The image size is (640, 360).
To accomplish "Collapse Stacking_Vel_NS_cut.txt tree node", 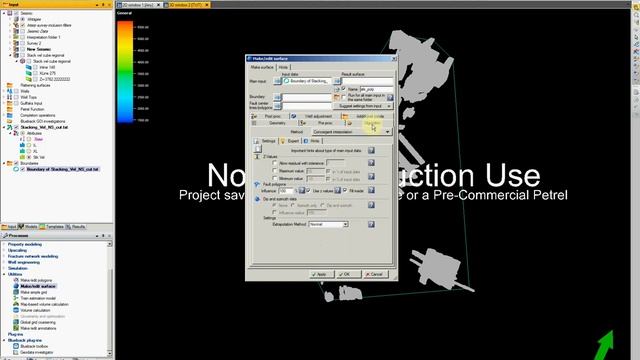I will [4, 127].
